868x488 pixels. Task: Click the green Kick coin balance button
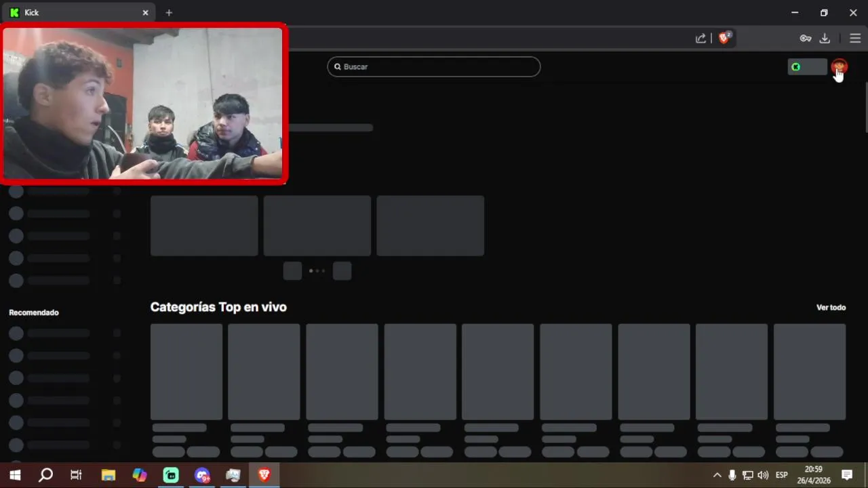tap(807, 66)
